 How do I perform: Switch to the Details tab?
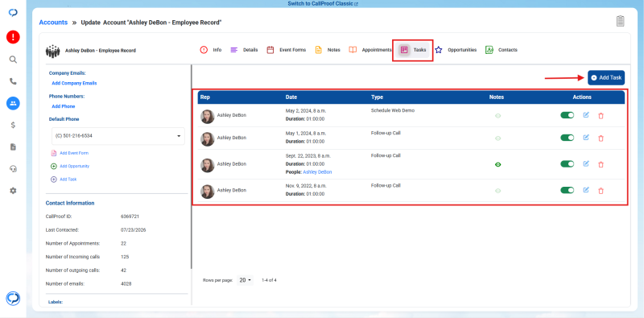244,50
